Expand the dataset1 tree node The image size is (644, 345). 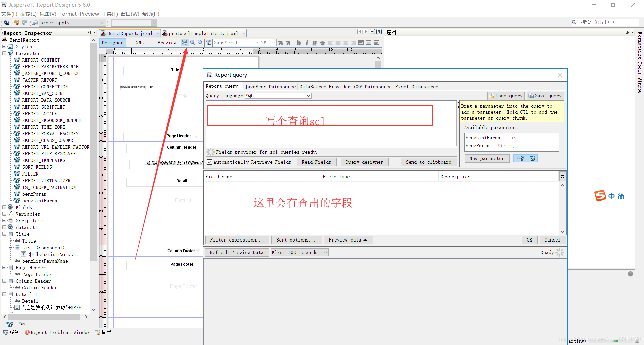(4, 227)
